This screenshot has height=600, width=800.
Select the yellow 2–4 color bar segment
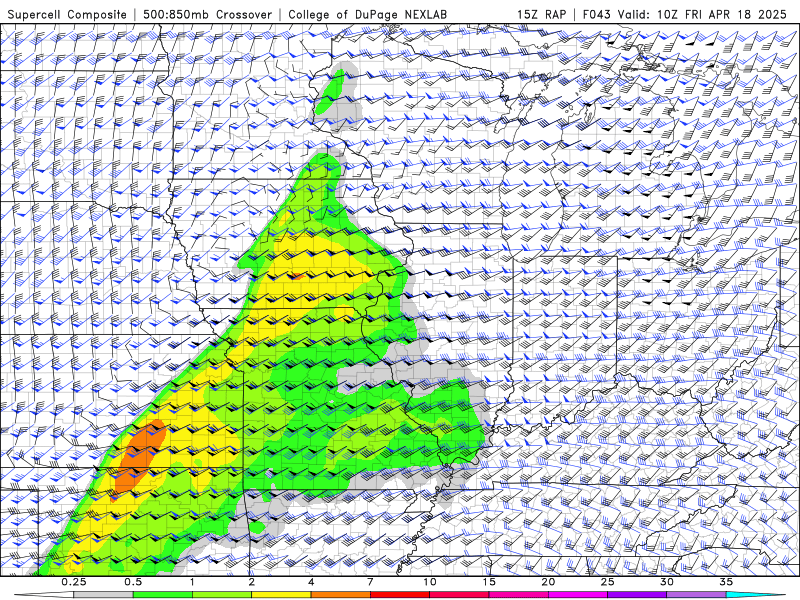pyautogui.click(x=281, y=595)
